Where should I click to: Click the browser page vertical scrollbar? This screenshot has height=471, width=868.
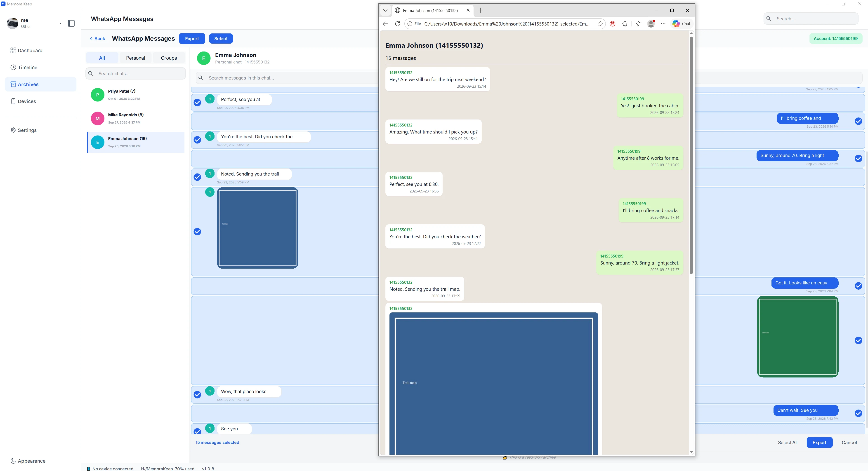(x=691, y=155)
